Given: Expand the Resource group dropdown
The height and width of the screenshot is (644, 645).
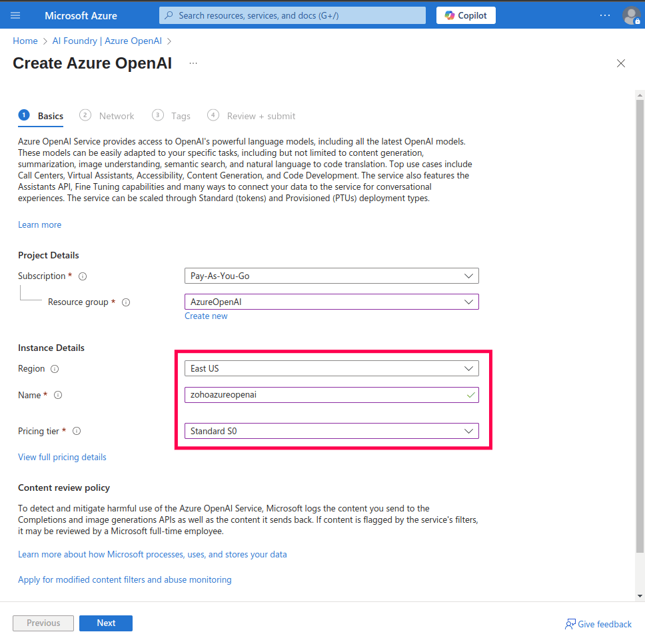Looking at the screenshot, I should click(x=468, y=301).
